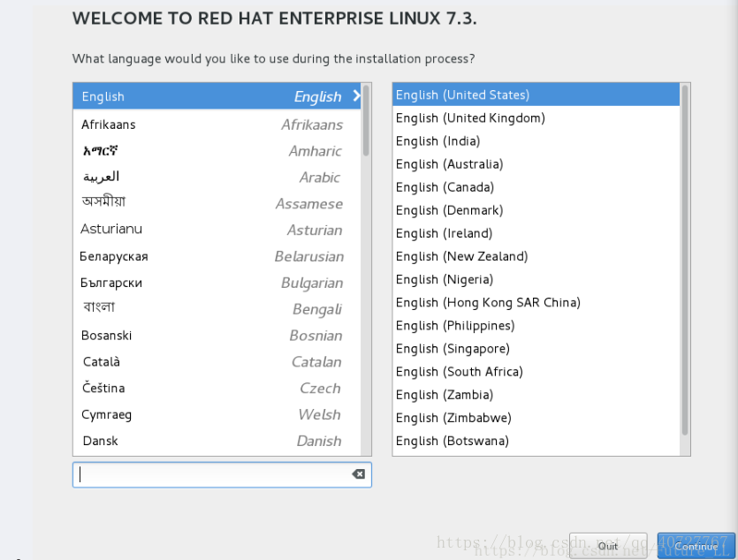
Task: Choose English (Hong Kong SAR China) locale
Action: tap(536, 302)
